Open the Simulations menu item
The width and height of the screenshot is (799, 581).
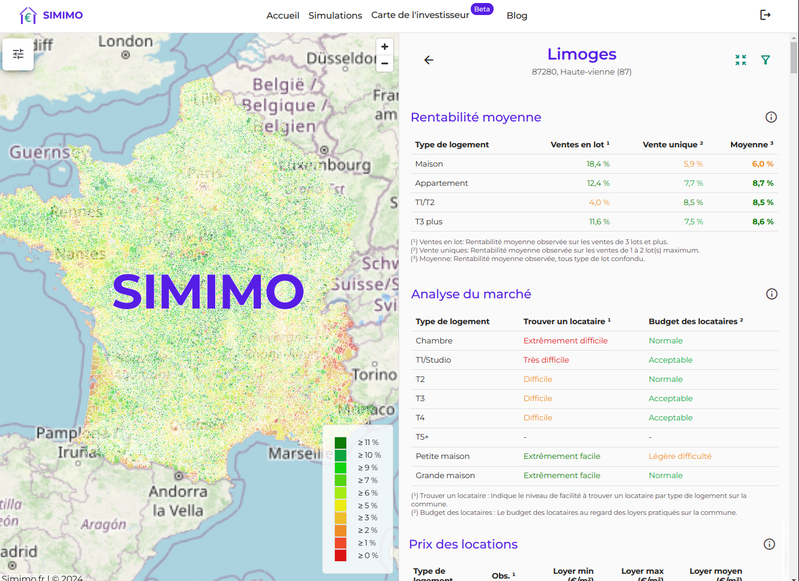click(335, 16)
